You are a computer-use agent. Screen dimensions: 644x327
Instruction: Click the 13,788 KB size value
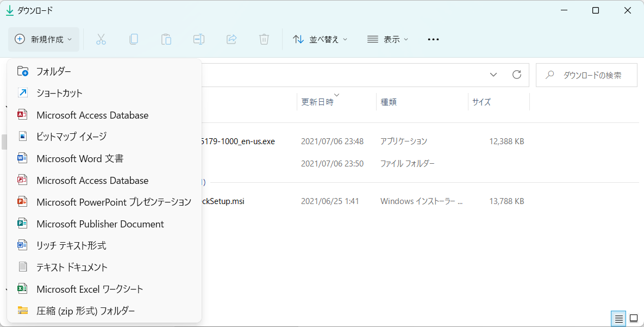point(507,201)
